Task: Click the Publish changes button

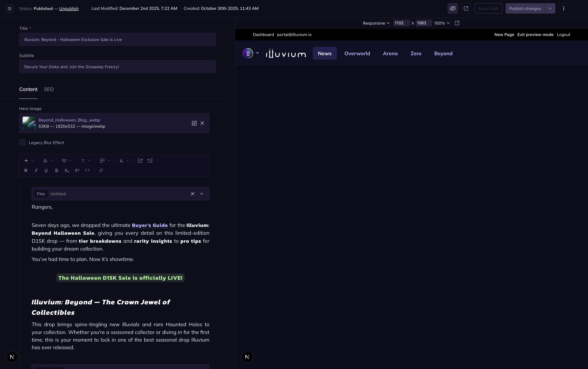Action: 525,9
